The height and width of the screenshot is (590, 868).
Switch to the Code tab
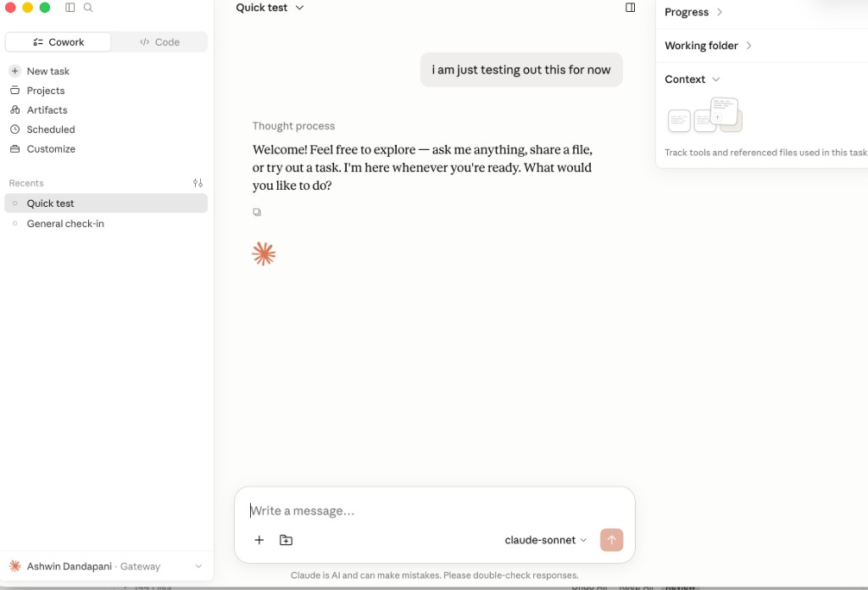[159, 42]
